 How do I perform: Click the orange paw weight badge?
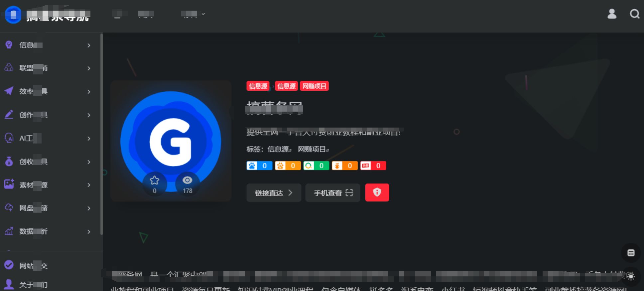[x=288, y=165]
